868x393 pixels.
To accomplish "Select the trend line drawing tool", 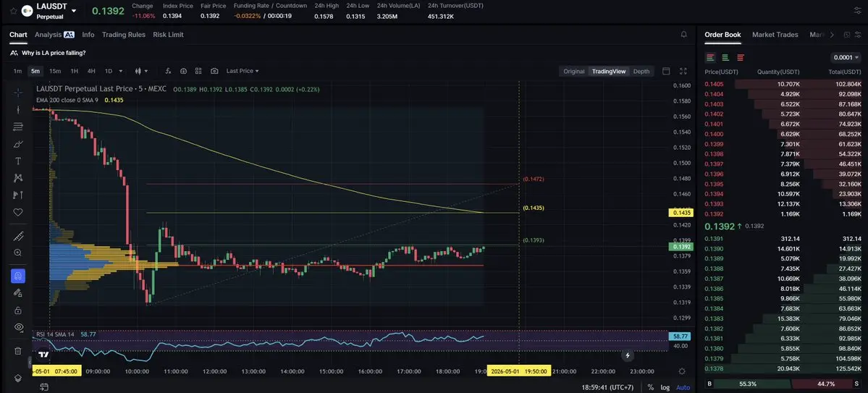I will pos(17,109).
